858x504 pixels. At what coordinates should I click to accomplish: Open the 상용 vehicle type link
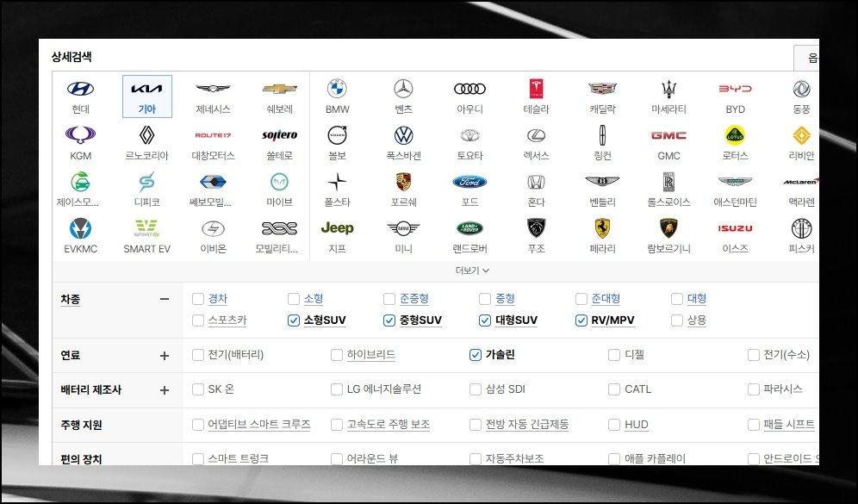(x=697, y=320)
